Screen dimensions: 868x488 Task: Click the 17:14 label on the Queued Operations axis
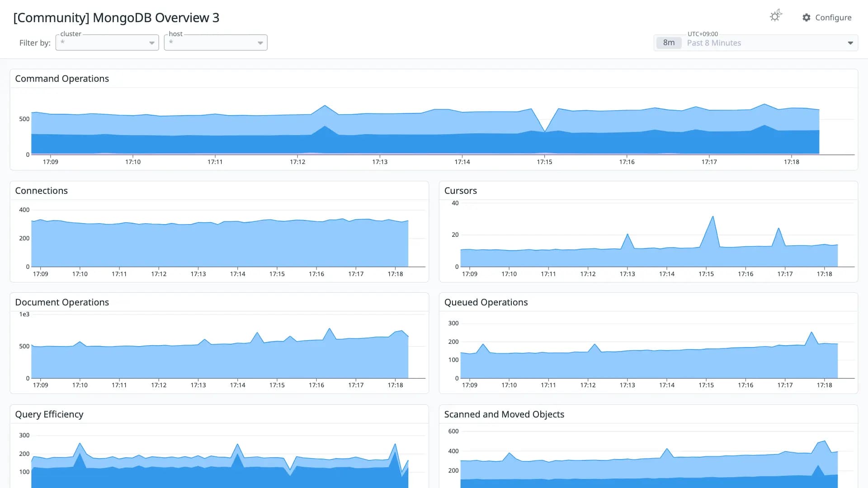click(667, 385)
